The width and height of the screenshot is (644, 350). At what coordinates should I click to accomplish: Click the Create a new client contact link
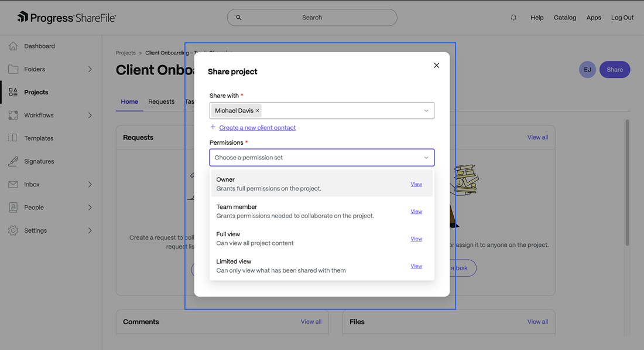pos(257,127)
